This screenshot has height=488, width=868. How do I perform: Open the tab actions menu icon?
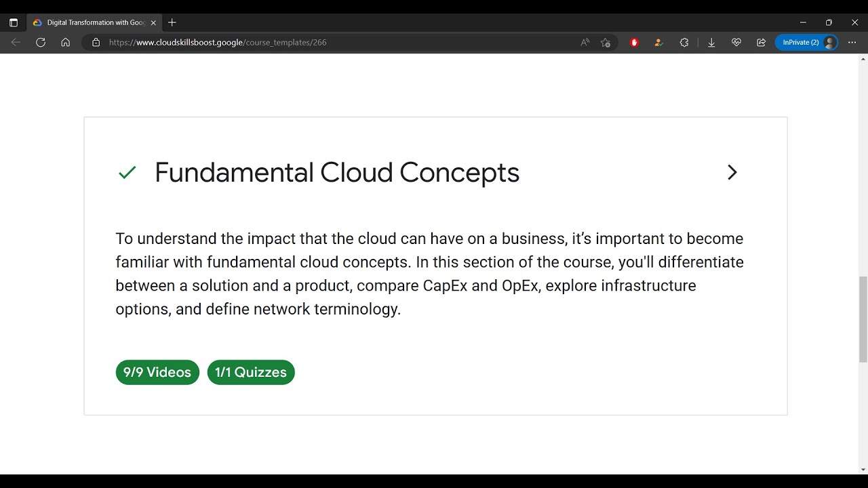pos(13,22)
